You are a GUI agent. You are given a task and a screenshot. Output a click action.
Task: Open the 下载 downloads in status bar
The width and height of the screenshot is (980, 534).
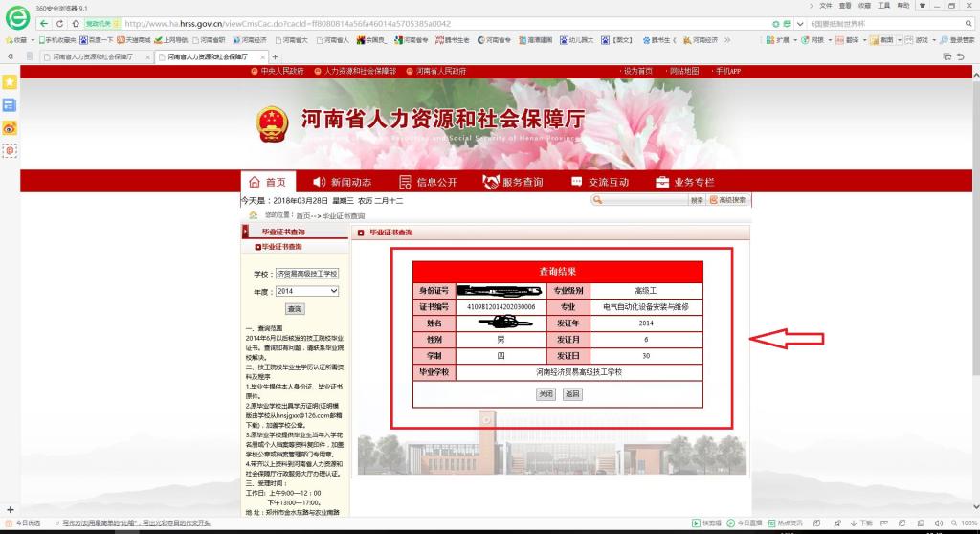click(x=861, y=523)
